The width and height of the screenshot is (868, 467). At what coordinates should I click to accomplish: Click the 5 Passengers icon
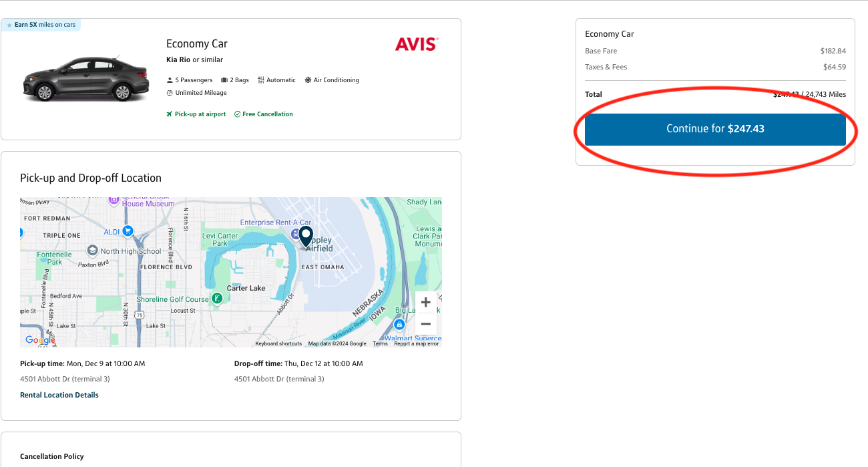pyautogui.click(x=170, y=80)
